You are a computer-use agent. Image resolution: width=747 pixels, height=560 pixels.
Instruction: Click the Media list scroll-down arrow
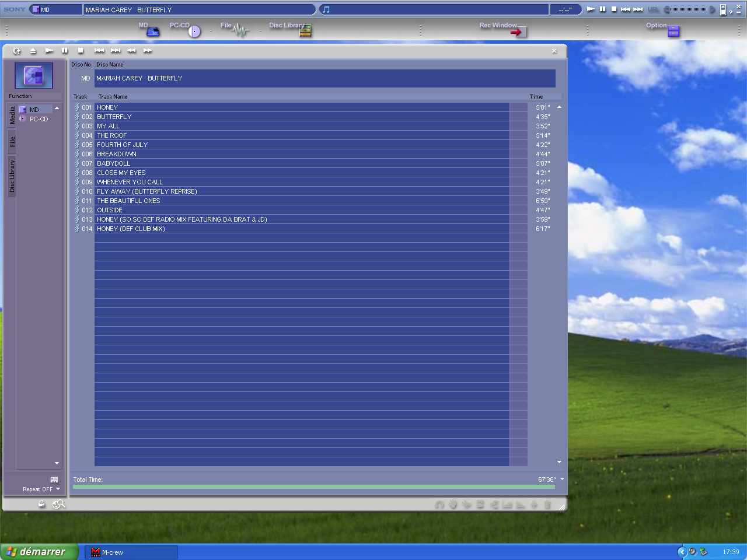point(57,463)
